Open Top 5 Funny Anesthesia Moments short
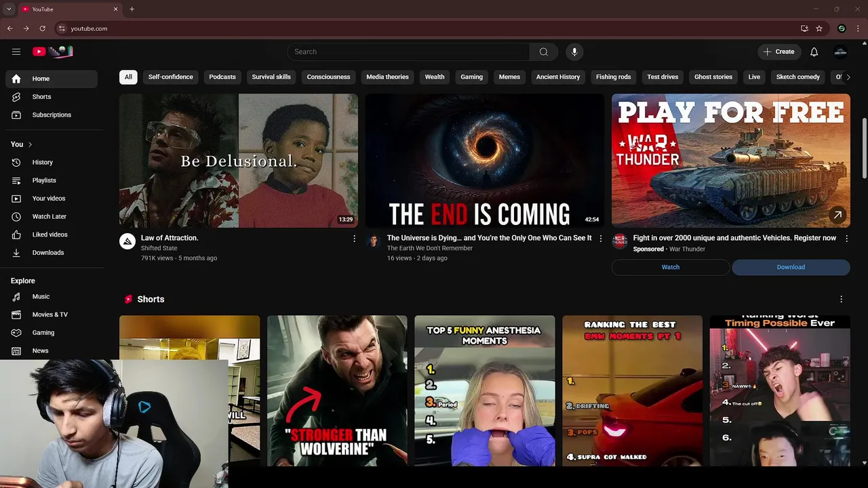 tap(485, 390)
